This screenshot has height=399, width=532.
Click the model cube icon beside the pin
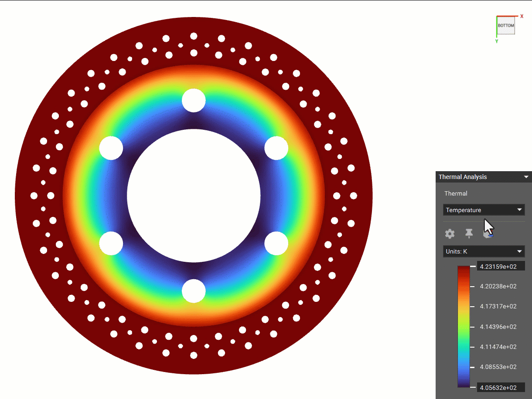[x=487, y=235]
